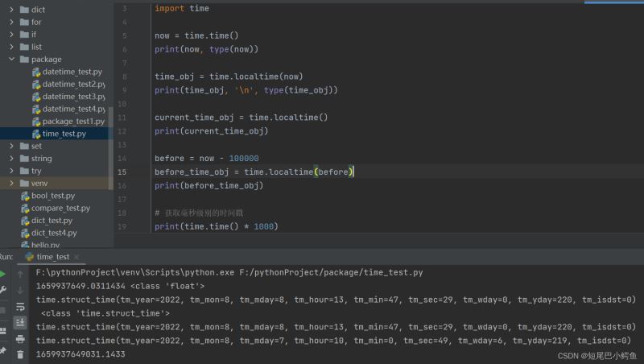The height and width of the screenshot is (364, 644).
Task: Click the Python icon of dict_test.py
Action: tap(25, 221)
